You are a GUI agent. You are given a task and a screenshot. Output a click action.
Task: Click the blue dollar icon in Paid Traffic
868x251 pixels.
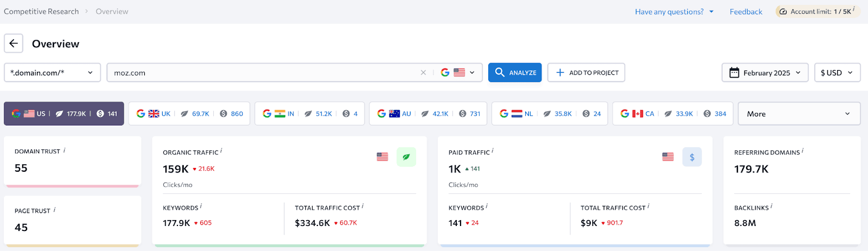pos(692,157)
